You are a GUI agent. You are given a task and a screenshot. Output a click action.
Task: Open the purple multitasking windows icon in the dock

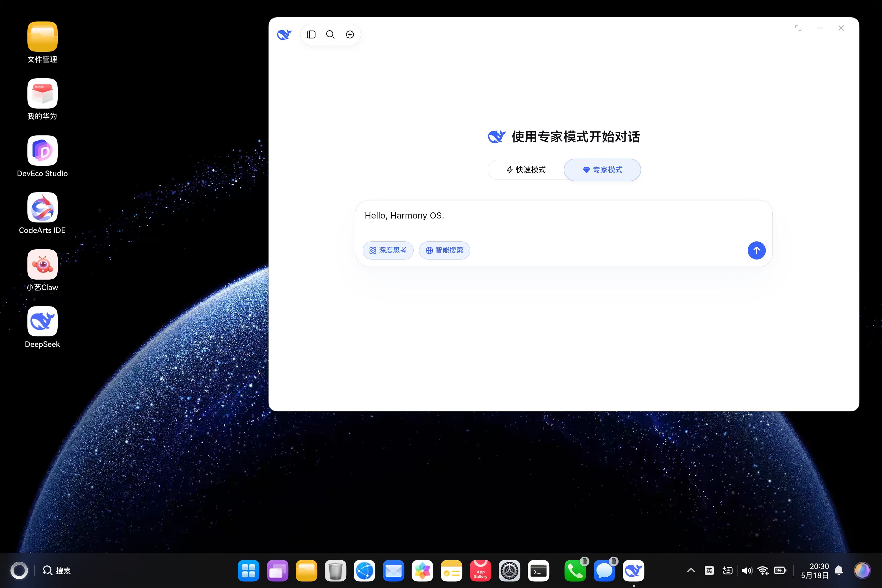[278, 571]
